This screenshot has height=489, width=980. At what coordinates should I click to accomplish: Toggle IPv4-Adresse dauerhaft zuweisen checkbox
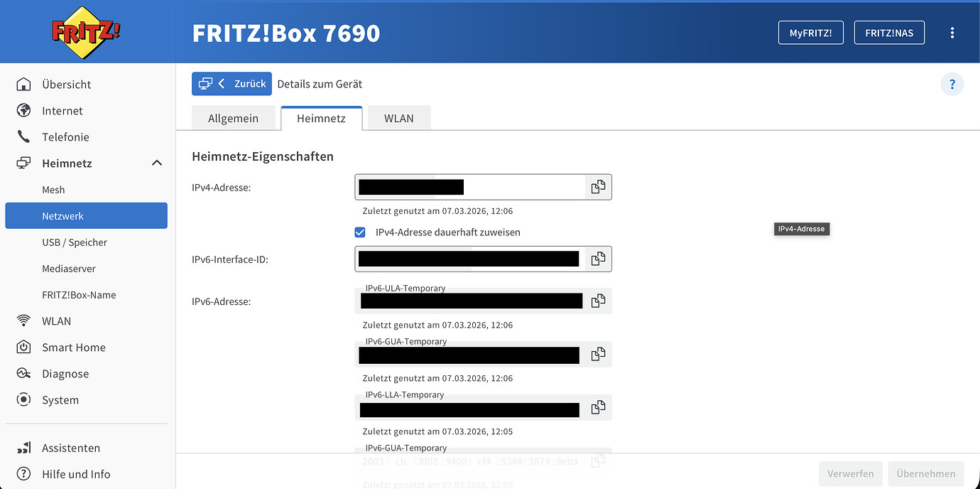pos(360,232)
